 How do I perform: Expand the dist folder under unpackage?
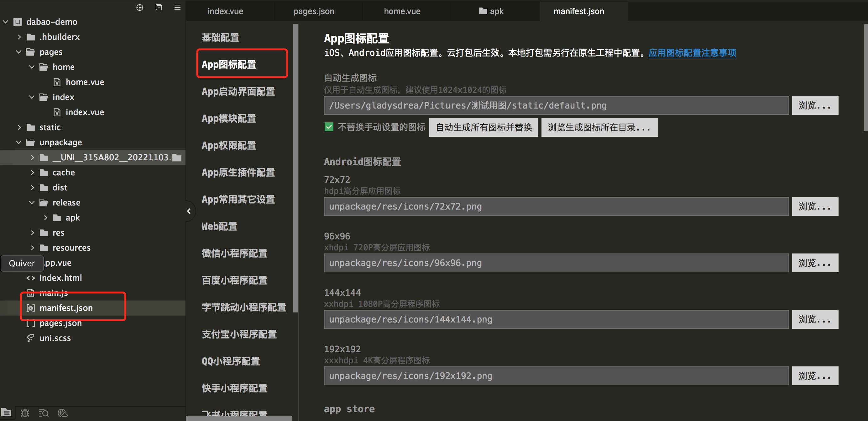point(32,187)
